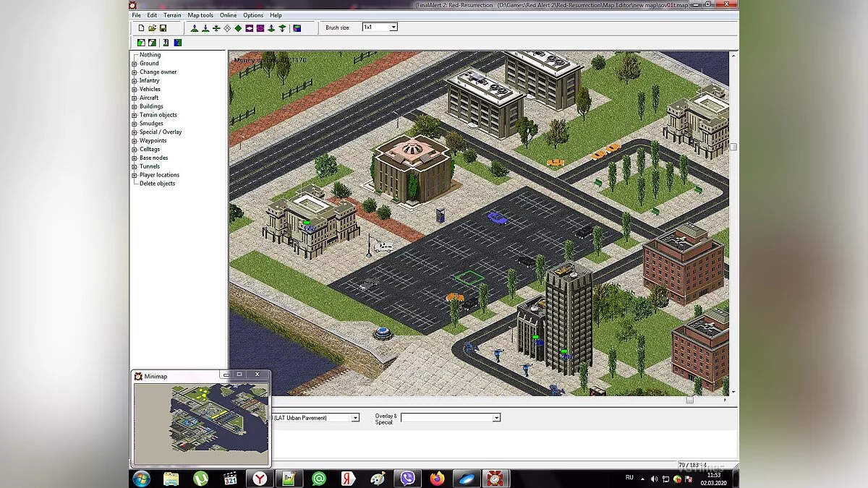
Task: Open the Terrain menu
Action: 172,15
